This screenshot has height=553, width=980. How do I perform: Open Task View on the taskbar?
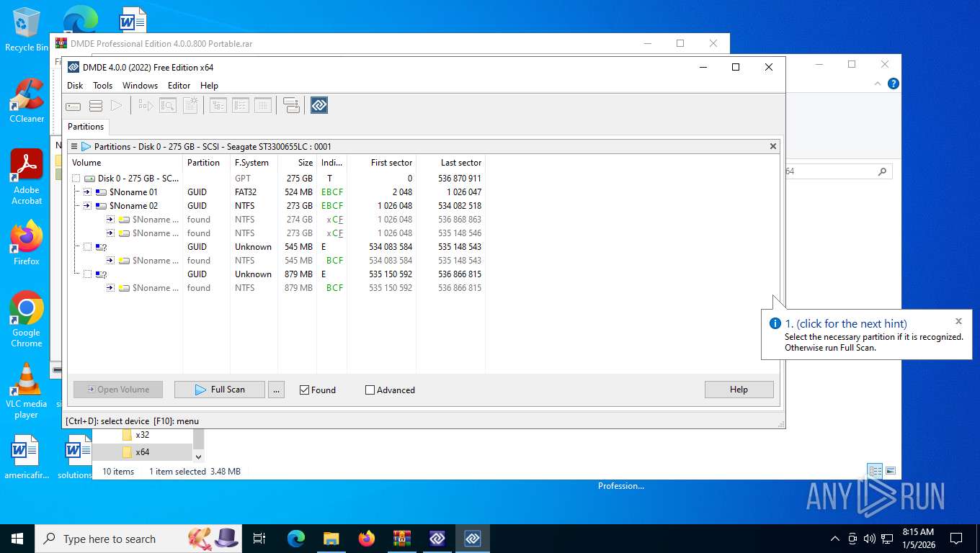[259, 539]
